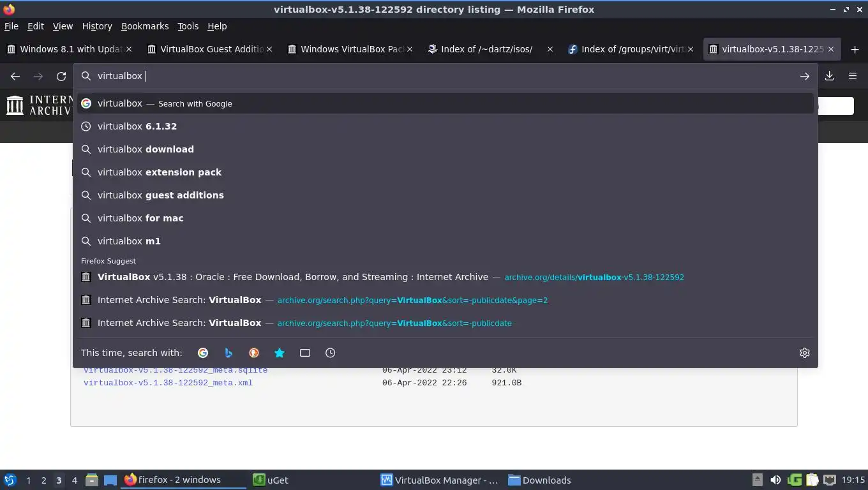Open virtualbox-v5.1.38-122592_meta.sqlite file link
The height and width of the screenshot is (490, 868).
[x=176, y=371]
